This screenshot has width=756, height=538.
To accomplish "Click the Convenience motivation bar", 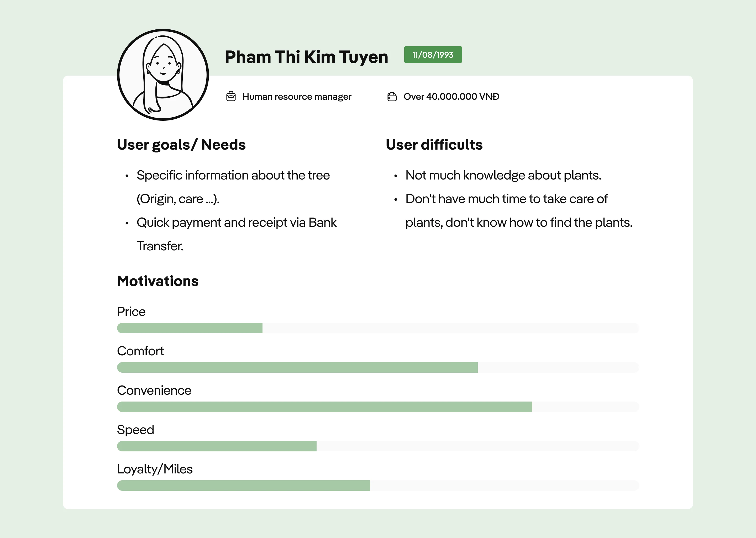I will click(378, 407).
